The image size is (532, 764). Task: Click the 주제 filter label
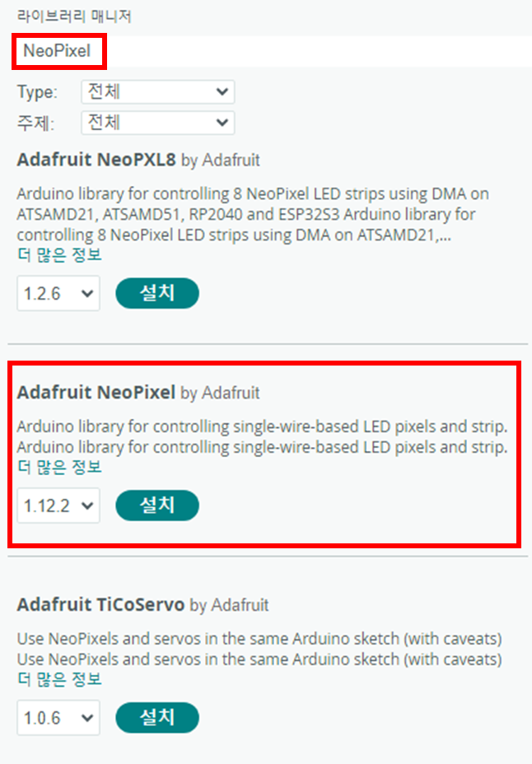point(36,123)
